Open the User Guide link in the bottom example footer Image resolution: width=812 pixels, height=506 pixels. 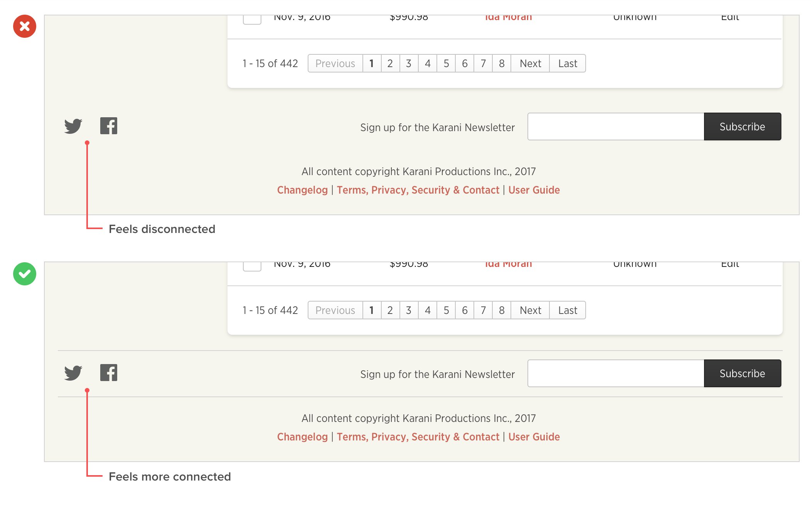[534, 437]
